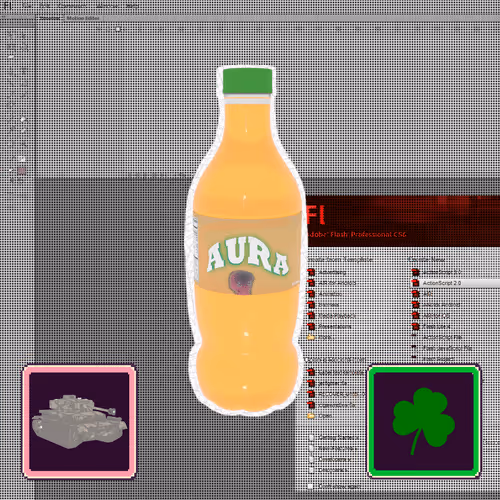This screenshot has width=500, height=500.
Task: Click the orange AURA soda bottle
Action: (x=247, y=240)
